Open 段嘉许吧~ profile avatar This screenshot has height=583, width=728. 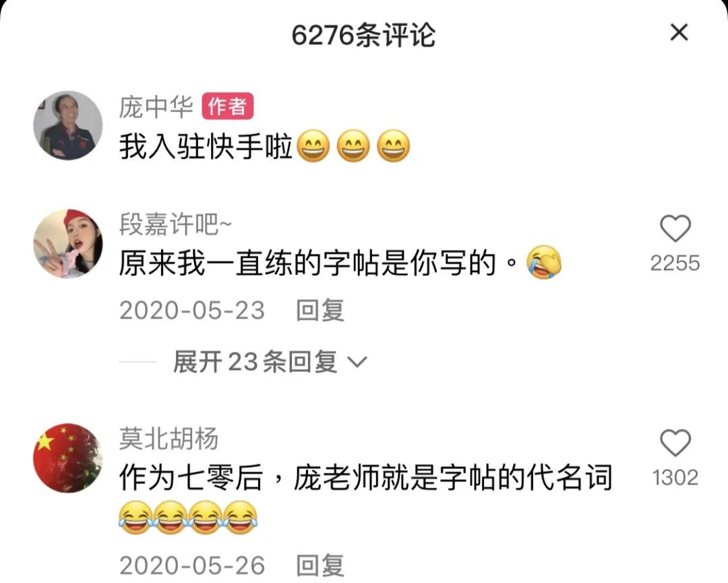point(68,244)
